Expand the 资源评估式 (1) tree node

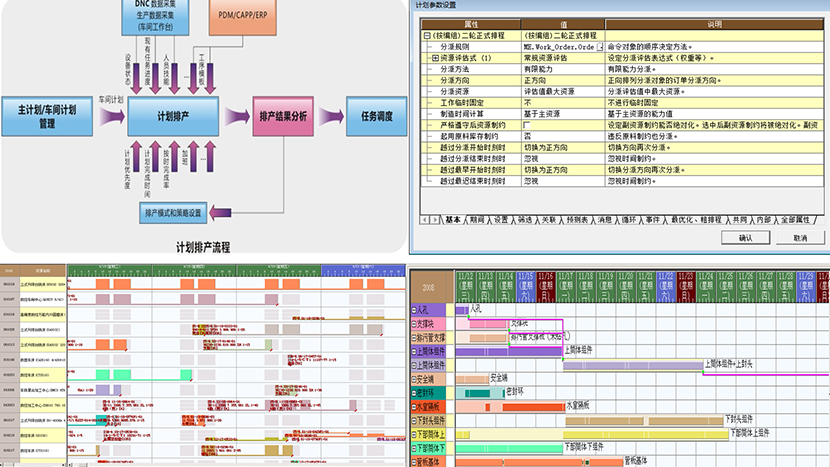[435, 58]
